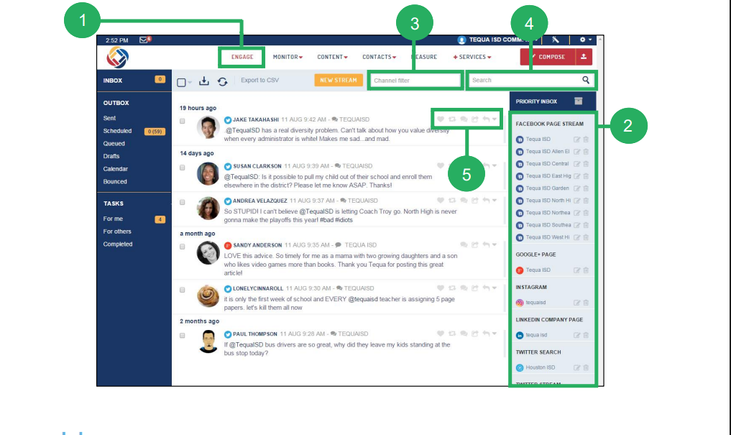Select Paul Thompson's message checkbox
The image size is (731, 435).
coord(182,336)
